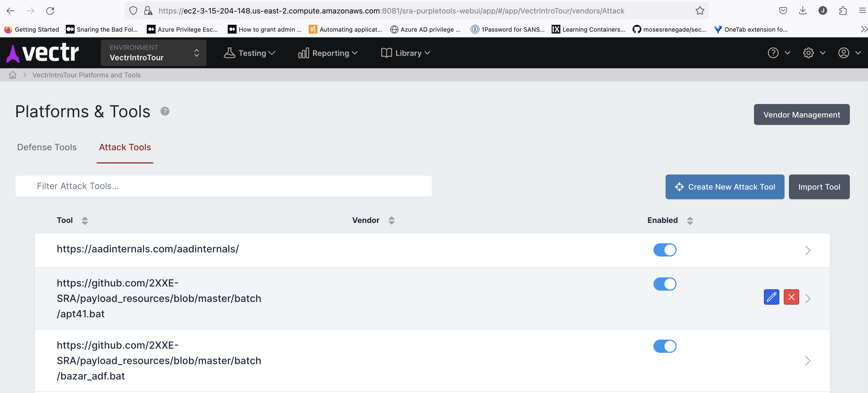Viewport: 868px width, 393px height.
Task: Switch to the Defense Tools tab
Action: [47, 147]
